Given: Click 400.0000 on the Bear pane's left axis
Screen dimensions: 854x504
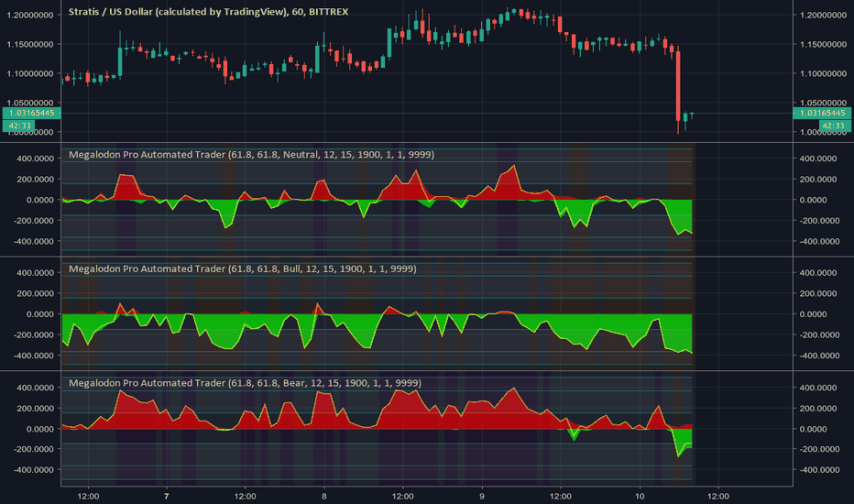Looking at the screenshot, I should (x=36, y=388).
